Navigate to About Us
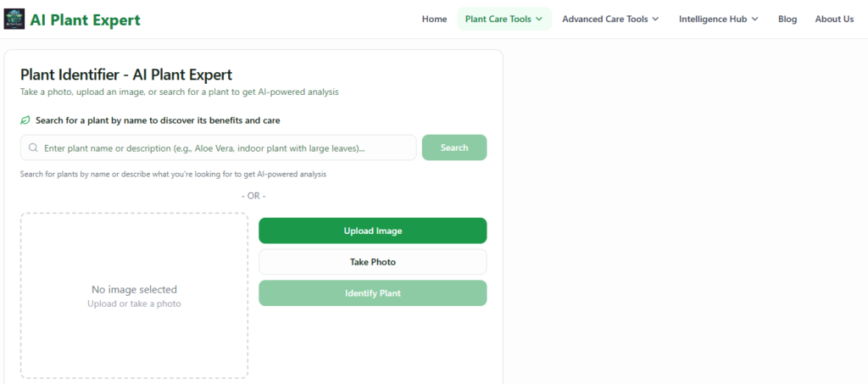The image size is (868, 384). (x=834, y=19)
